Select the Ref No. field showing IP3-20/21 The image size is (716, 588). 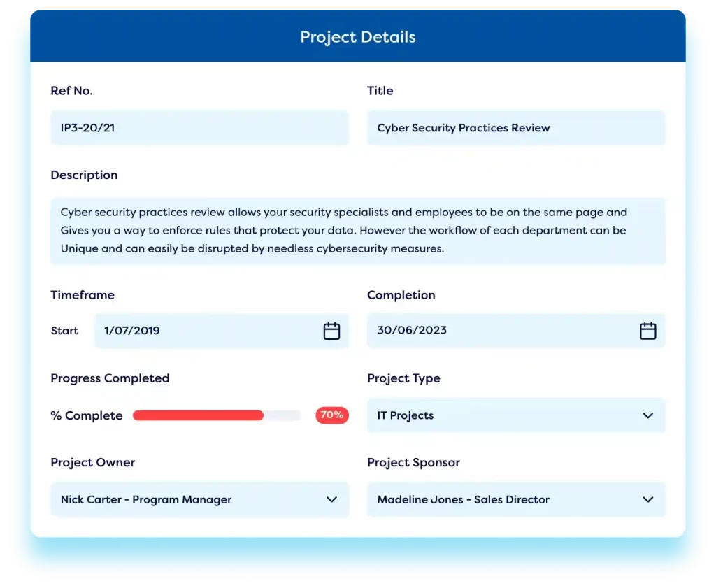200,128
